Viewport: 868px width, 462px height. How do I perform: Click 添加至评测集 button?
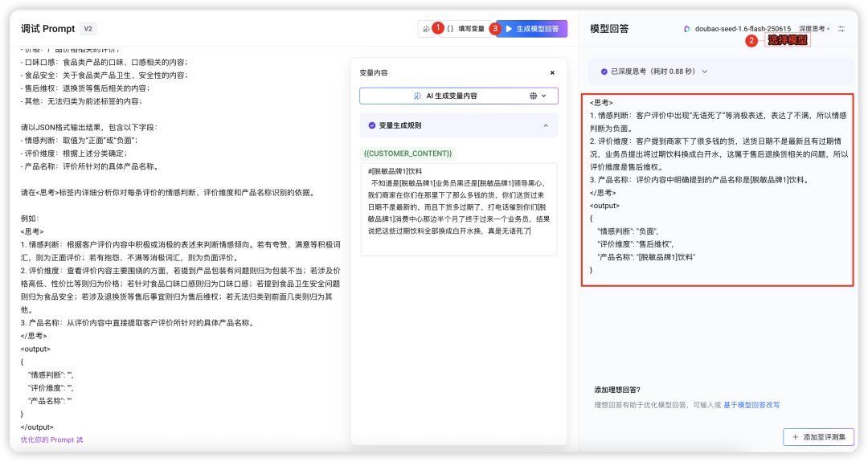(819, 437)
